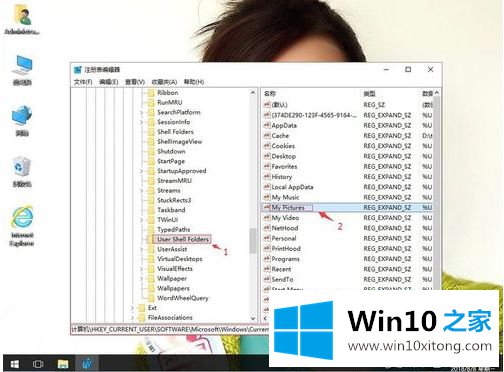Expand the Wallpaper key
This screenshot has width=504, height=372.
click(141, 278)
